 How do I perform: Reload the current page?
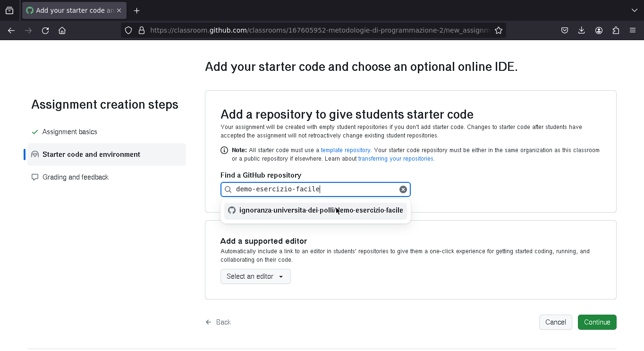point(45,30)
